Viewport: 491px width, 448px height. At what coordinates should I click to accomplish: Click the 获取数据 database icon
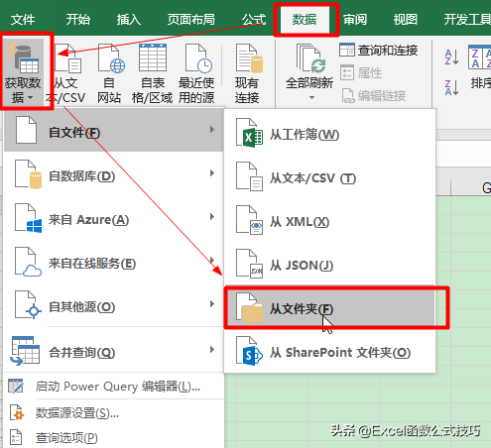click(x=23, y=57)
